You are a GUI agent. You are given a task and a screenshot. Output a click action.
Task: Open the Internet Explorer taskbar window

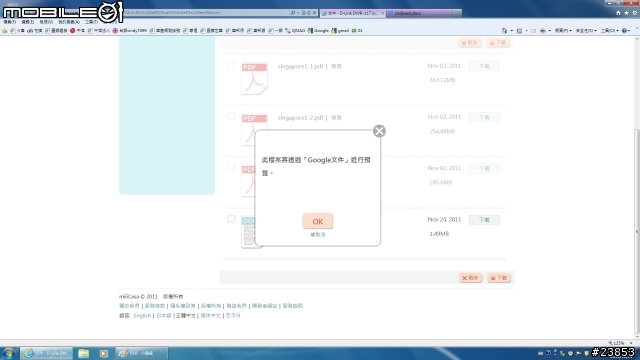(47, 353)
